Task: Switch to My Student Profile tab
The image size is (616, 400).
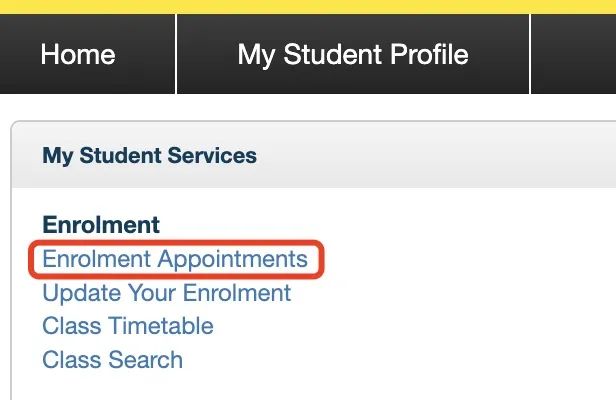Action: click(352, 54)
